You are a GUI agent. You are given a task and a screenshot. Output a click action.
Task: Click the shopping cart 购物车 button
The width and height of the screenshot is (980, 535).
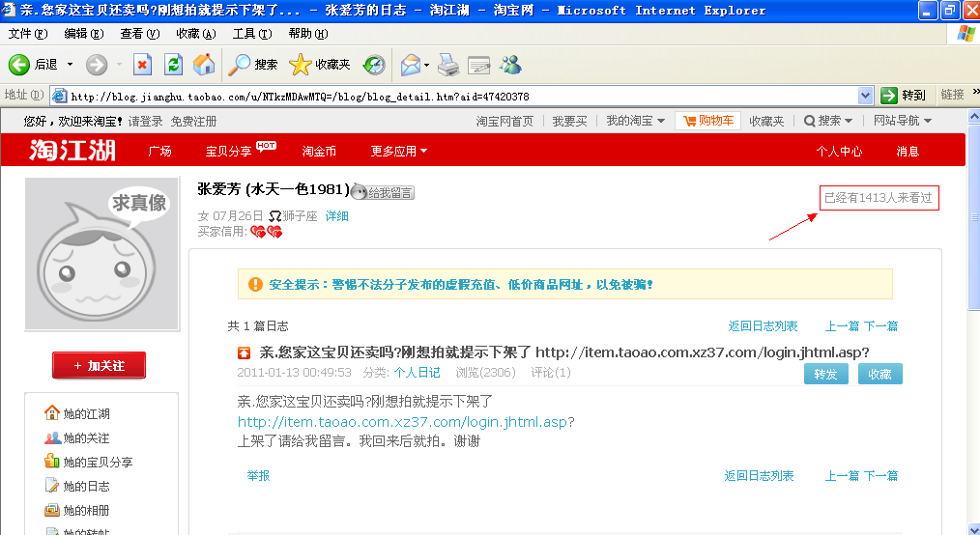(x=707, y=121)
